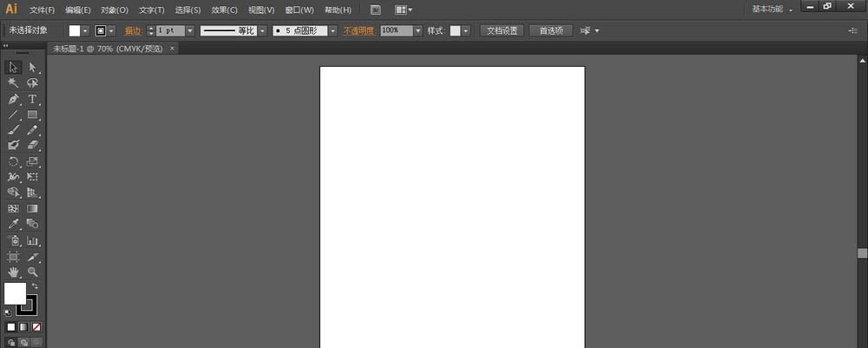Select the Pen tool
Image resolution: width=868 pixels, height=348 pixels.
pyautogui.click(x=14, y=99)
